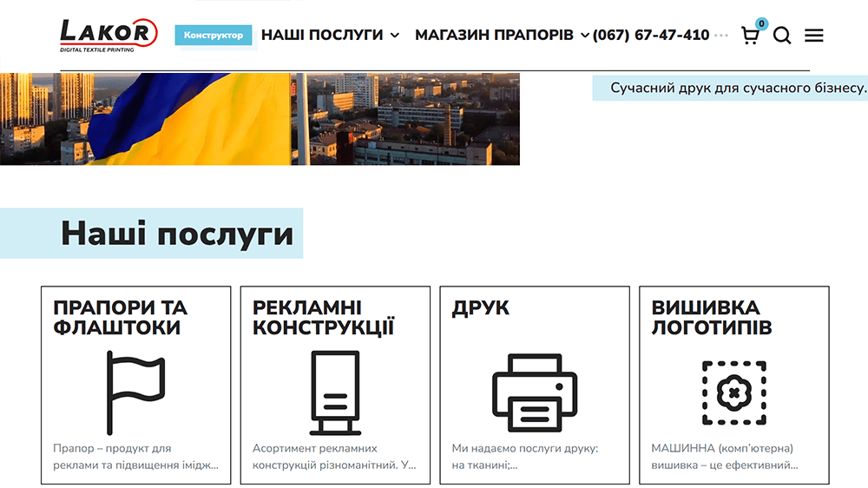Open the Рекламні конструкції heading
The height and width of the screenshot is (488, 868).
coord(323,318)
